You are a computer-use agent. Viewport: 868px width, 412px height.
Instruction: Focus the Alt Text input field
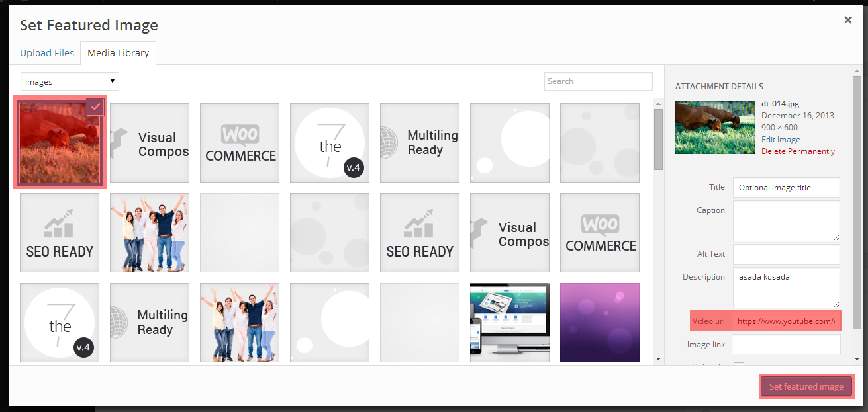point(786,254)
